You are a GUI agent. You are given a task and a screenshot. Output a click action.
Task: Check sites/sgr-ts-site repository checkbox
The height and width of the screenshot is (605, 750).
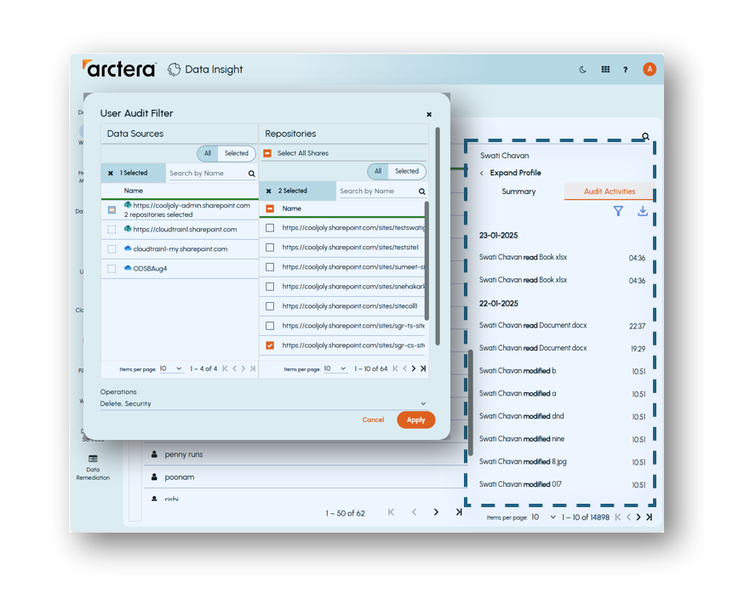[270, 326]
